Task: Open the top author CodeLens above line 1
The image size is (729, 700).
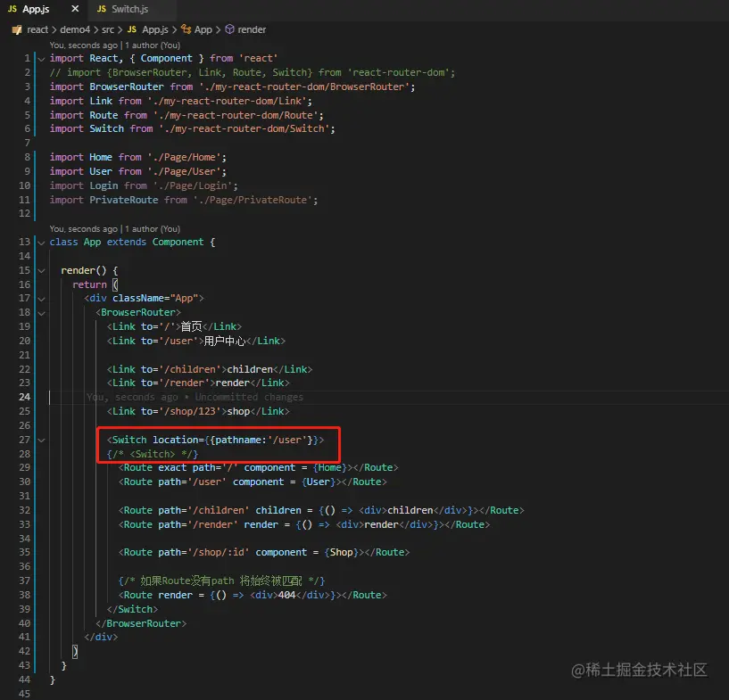Action: (115, 45)
